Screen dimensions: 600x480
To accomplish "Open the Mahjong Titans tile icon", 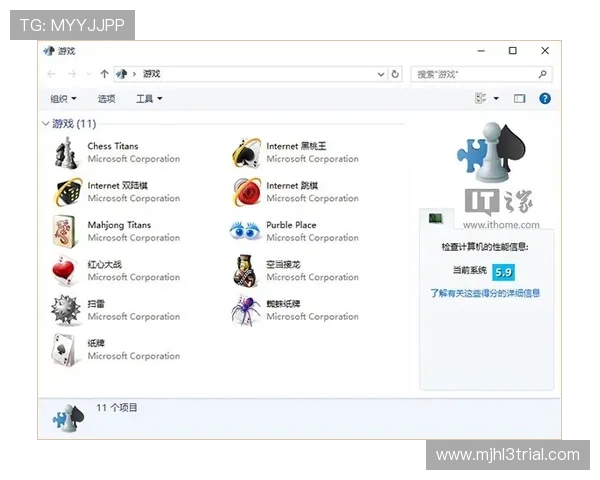I will coord(64,232).
